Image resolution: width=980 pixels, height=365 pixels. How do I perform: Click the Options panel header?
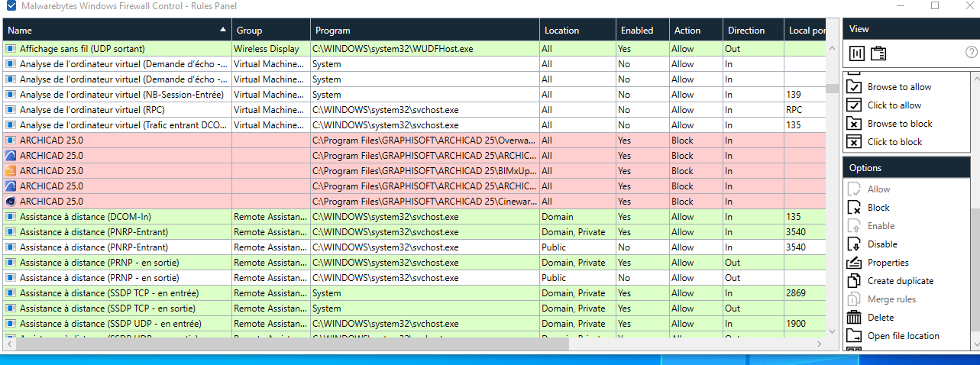[x=911, y=168]
